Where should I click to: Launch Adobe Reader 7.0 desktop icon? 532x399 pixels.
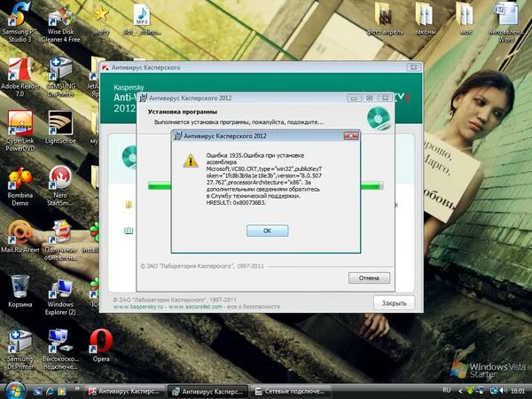click(x=20, y=77)
